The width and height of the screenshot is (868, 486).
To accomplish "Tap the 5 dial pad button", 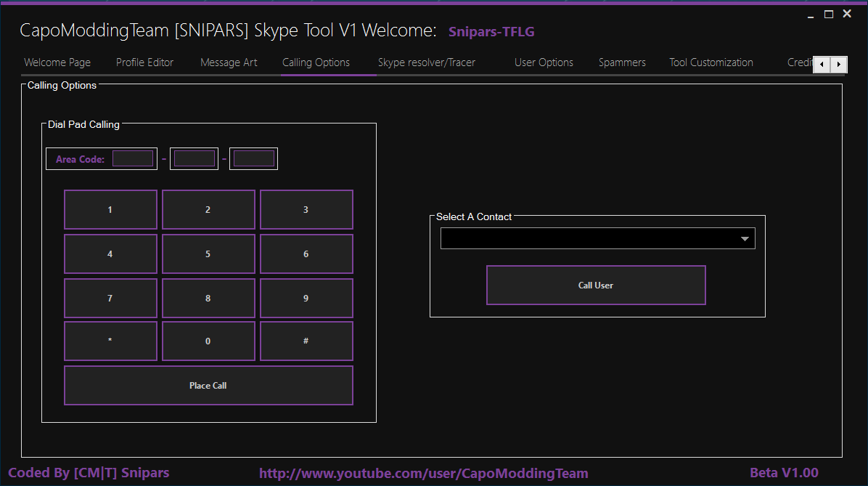I will point(209,254).
